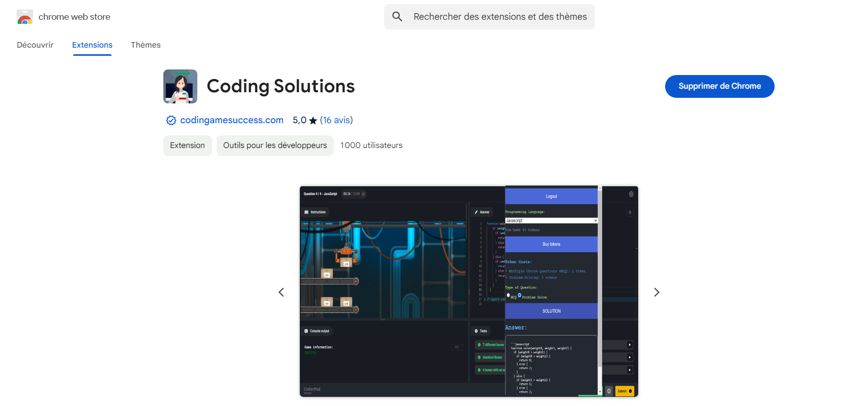Click the Coding Solutions extension icon
Viewport: 868px width, 406px height.
tap(180, 86)
